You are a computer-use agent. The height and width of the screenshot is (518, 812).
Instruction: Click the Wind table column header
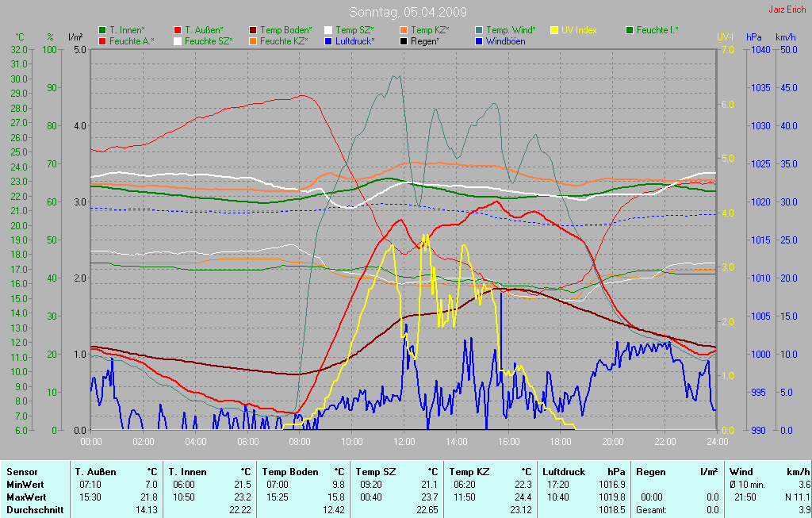(x=741, y=472)
